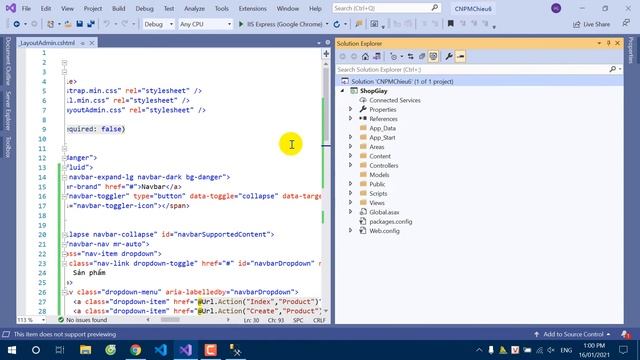Expand the Properties node
Screen dimensions: 640x360
[350, 109]
